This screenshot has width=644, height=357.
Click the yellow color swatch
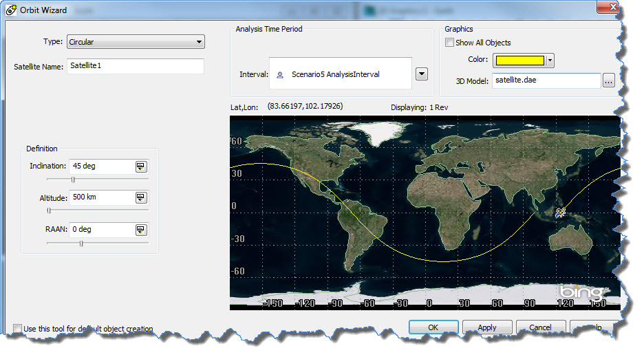pos(519,61)
